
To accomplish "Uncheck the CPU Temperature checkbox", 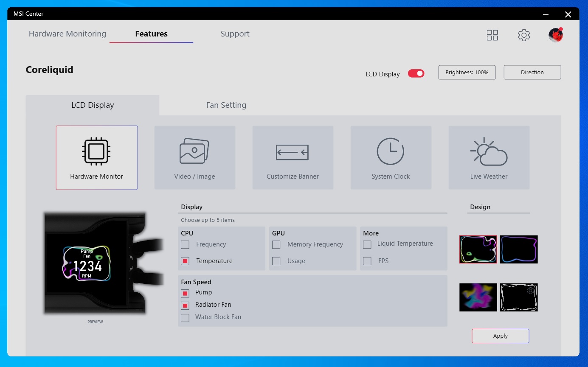I will pos(185,261).
